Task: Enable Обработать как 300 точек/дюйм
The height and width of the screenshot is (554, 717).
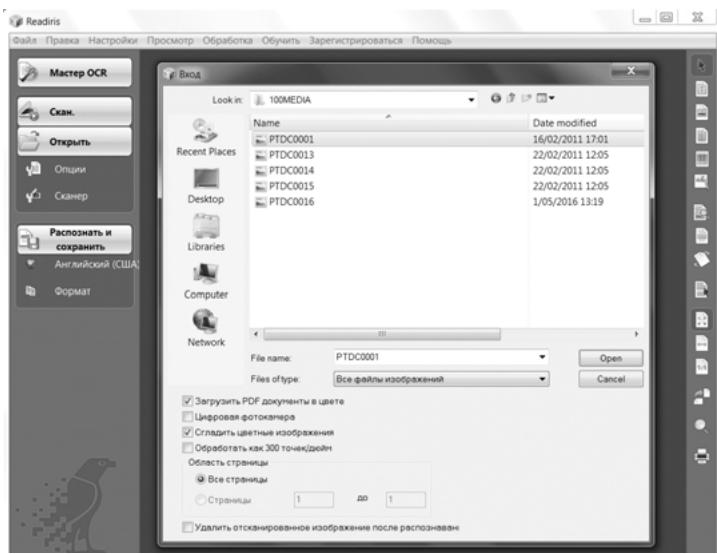Action: click(x=187, y=447)
